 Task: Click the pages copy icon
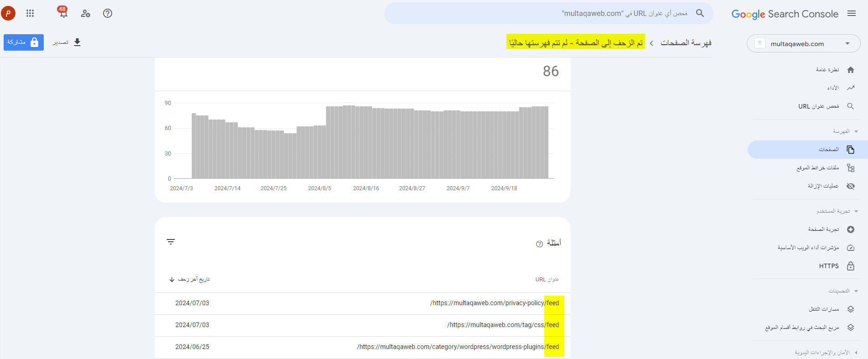pyautogui.click(x=851, y=150)
